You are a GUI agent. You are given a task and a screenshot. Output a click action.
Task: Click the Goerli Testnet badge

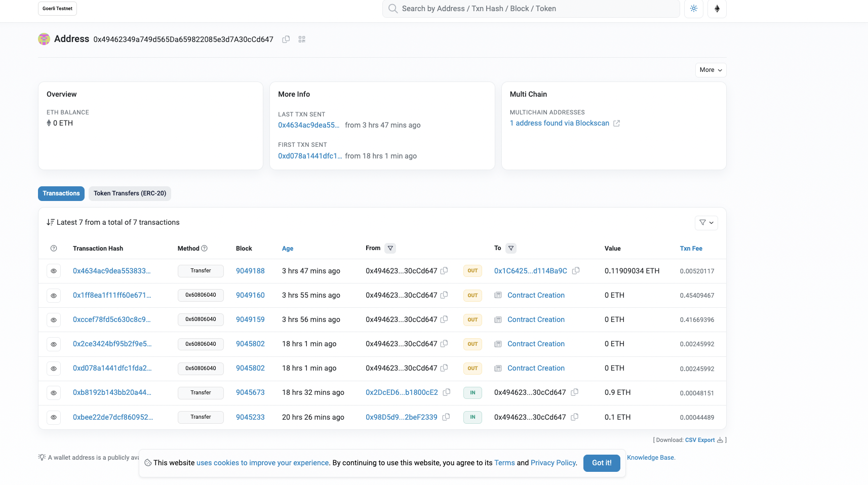[x=57, y=9]
